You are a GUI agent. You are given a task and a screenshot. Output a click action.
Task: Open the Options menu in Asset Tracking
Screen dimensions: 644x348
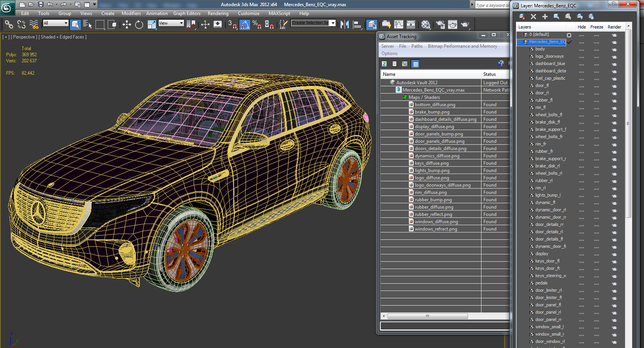(x=389, y=54)
